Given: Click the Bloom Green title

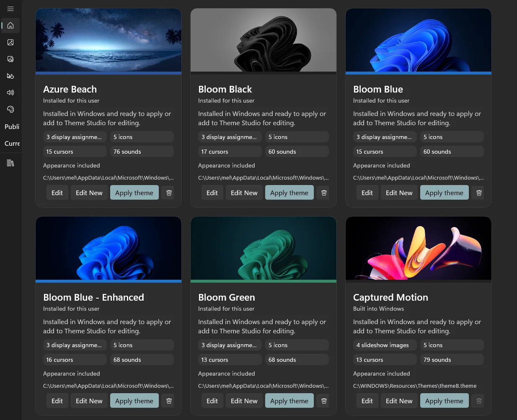Looking at the screenshot, I should click(x=227, y=297).
